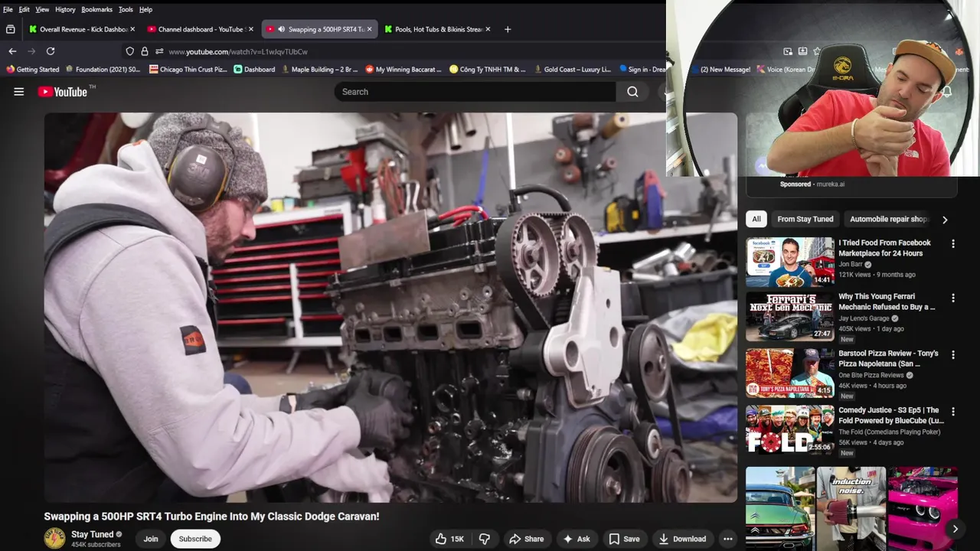Viewport: 980px width, 551px height.
Task: Close the Swapping a 500HP SRT4 tab
Action: click(x=369, y=29)
